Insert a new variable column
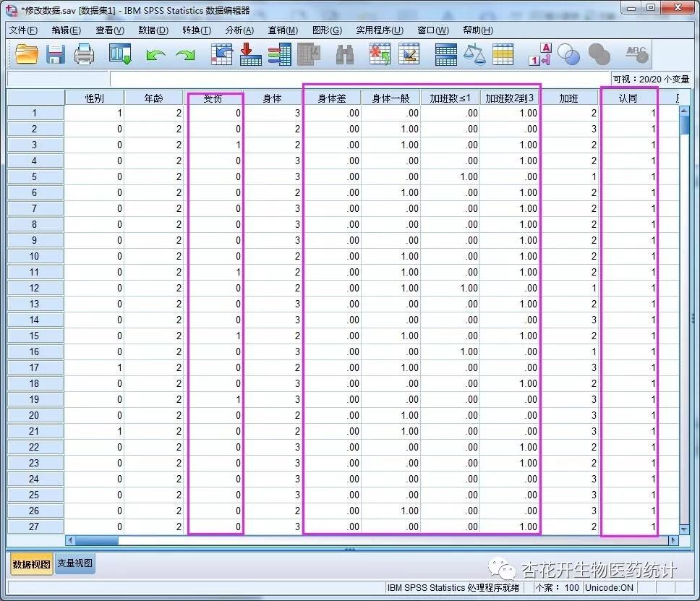 (410, 54)
